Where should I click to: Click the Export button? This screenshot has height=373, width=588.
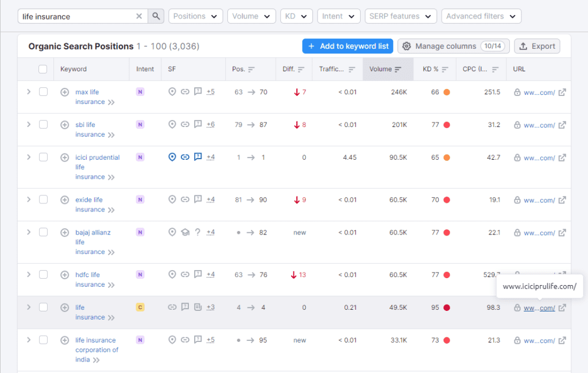[537, 46]
